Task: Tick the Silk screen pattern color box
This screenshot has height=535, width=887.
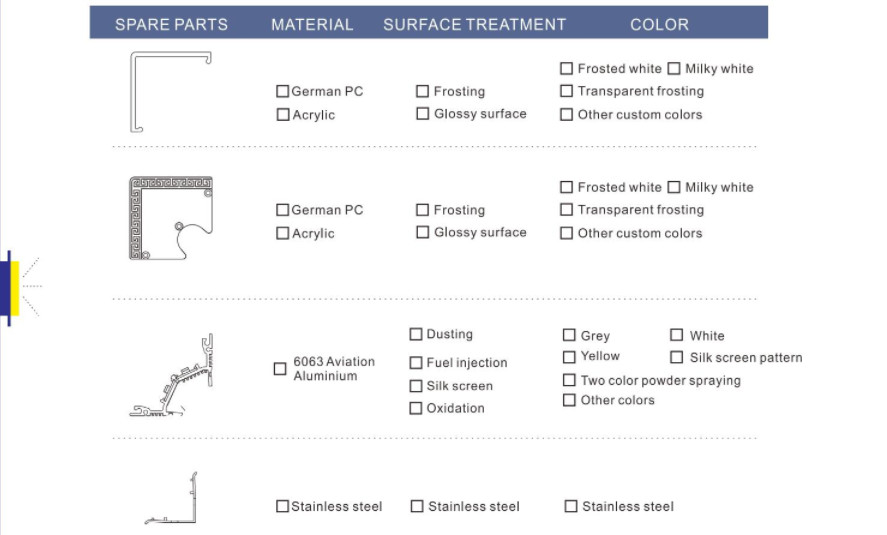Action: [x=677, y=357]
